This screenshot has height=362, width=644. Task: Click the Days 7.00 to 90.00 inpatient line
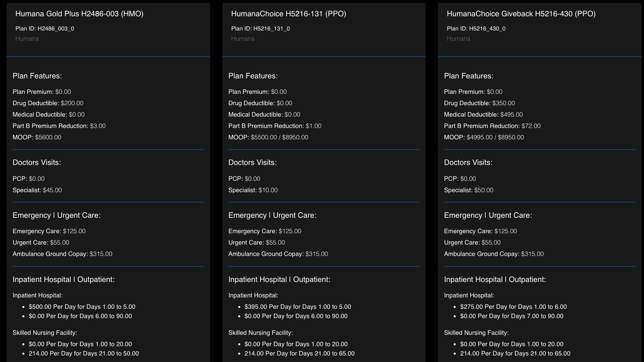tap(512, 316)
